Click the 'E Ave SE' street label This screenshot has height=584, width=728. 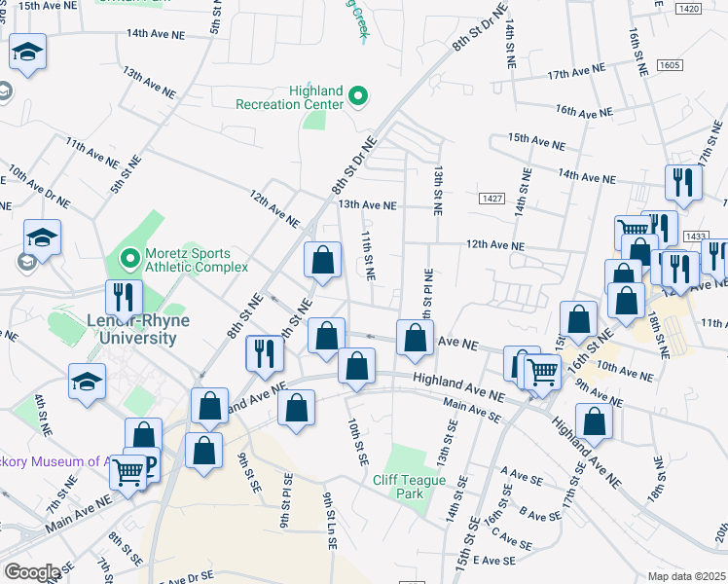(494, 561)
